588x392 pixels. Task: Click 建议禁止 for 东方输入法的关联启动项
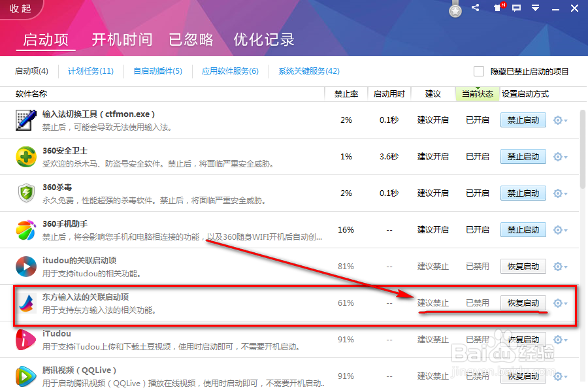pos(433,302)
